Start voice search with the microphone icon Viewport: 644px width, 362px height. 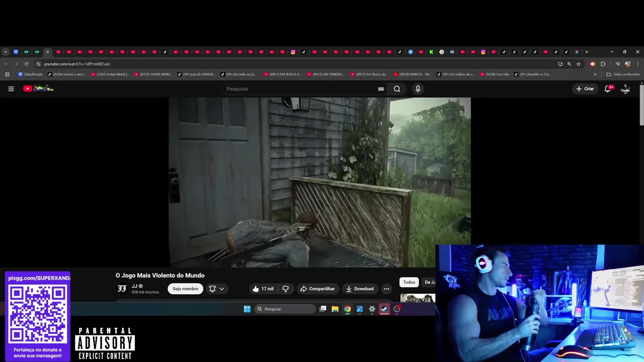(x=418, y=89)
